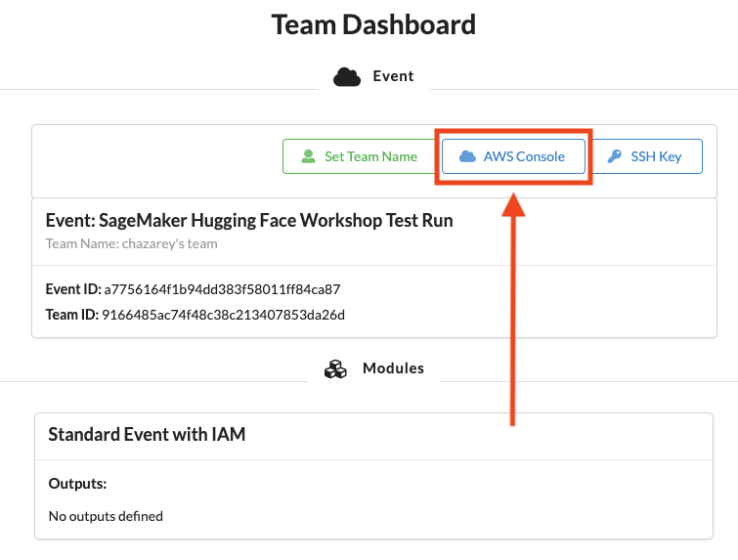
Task: Click the Outputs label in module card
Action: pos(77,484)
